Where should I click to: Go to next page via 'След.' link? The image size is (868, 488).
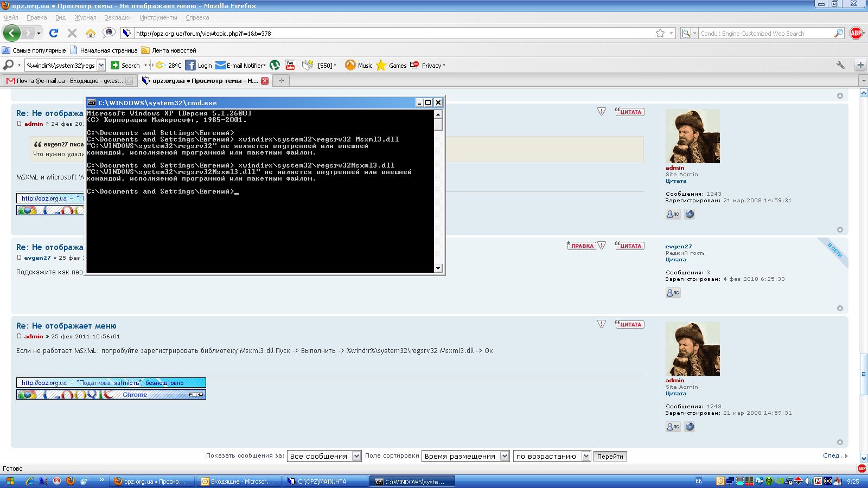click(x=835, y=455)
